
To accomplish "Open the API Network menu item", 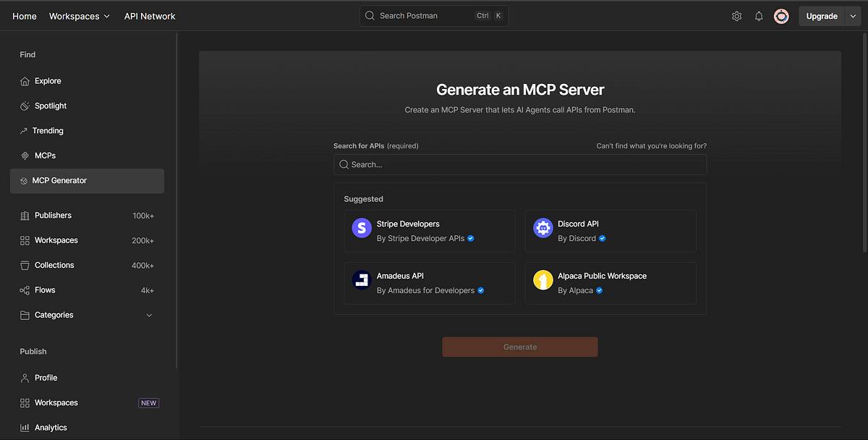I will 150,15.
